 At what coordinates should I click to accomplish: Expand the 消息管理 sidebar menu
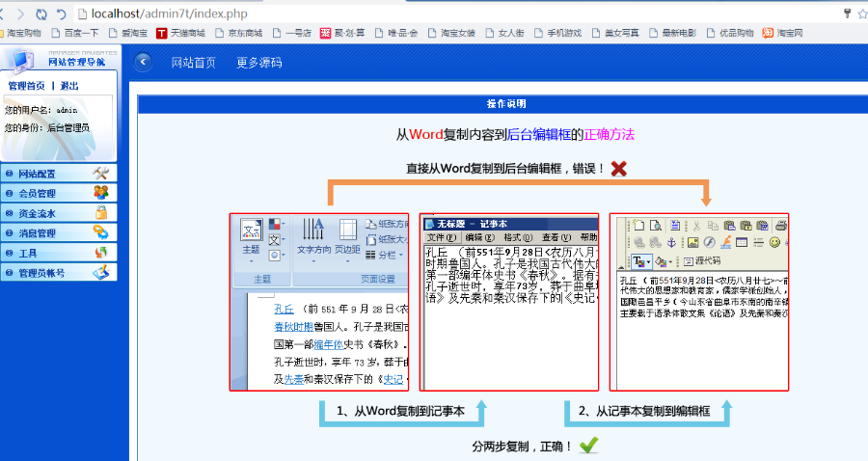pyautogui.click(x=59, y=233)
